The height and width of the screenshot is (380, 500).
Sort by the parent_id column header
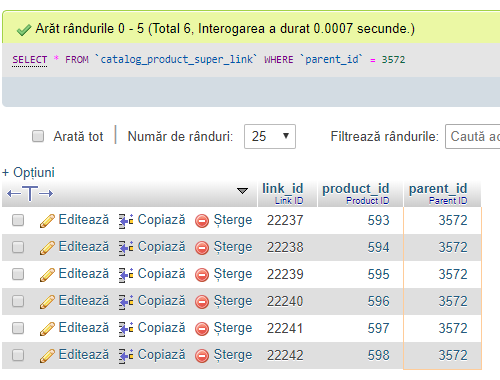(438, 188)
